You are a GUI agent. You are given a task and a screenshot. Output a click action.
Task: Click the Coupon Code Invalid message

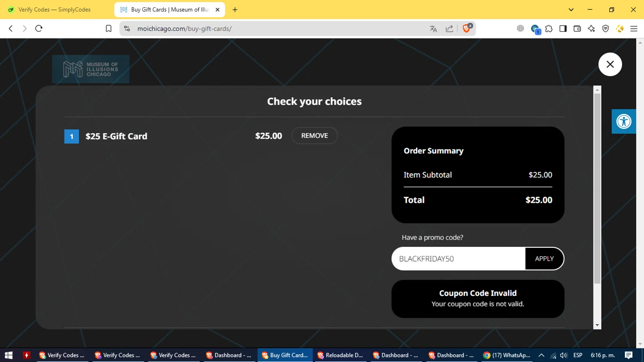click(478, 298)
